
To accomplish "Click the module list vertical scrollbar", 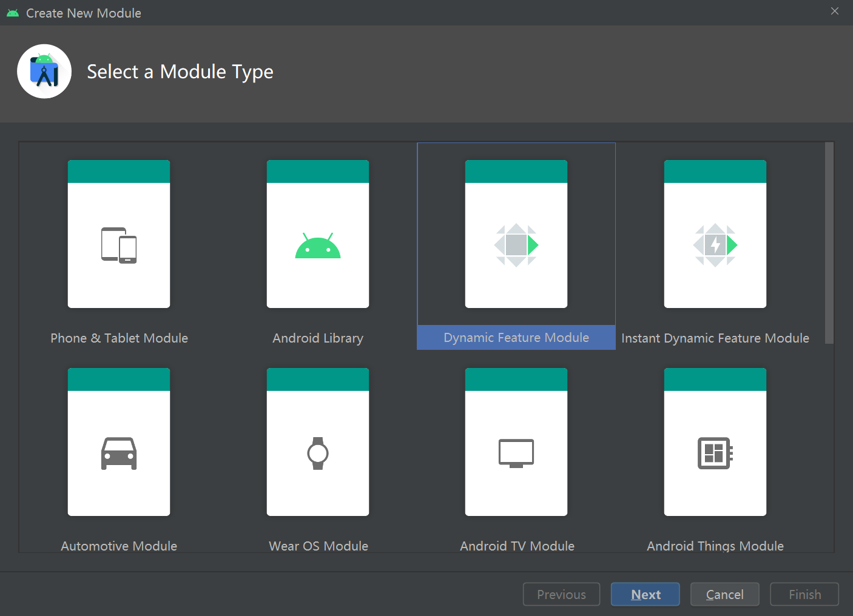I will pyautogui.click(x=829, y=244).
